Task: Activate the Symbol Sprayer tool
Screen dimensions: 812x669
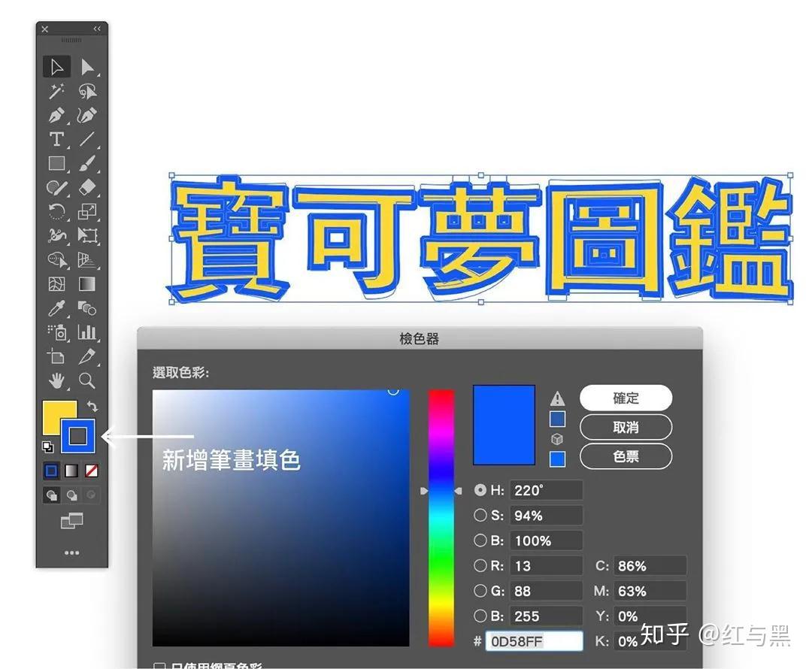Action: click(x=56, y=332)
